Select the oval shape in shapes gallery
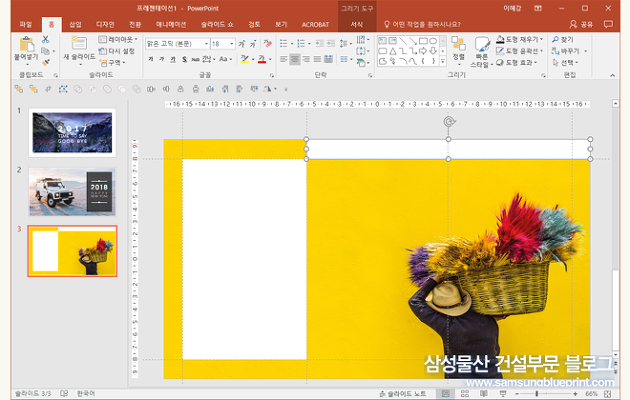This screenshot has height=400, width=630. (433, 41)
